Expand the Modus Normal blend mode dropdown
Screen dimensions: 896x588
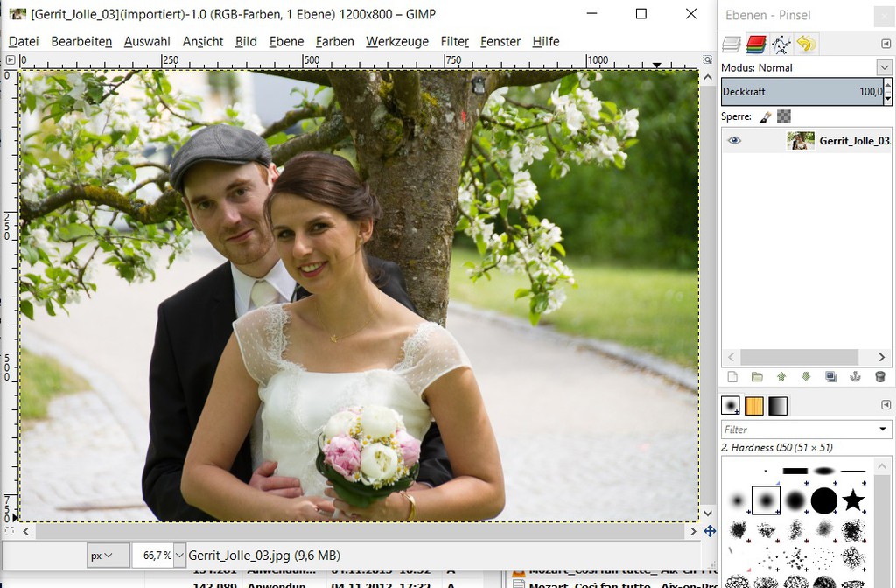point(884,67)
